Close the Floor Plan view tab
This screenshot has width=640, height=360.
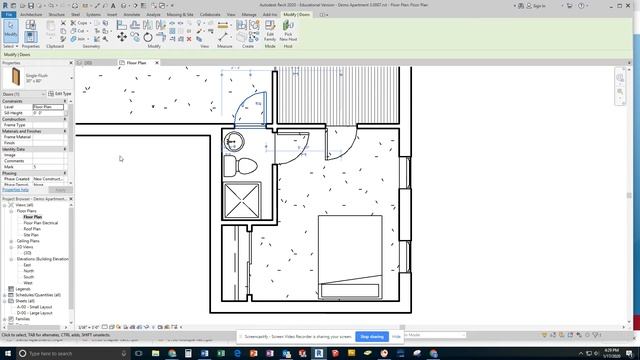pos(157,63)
